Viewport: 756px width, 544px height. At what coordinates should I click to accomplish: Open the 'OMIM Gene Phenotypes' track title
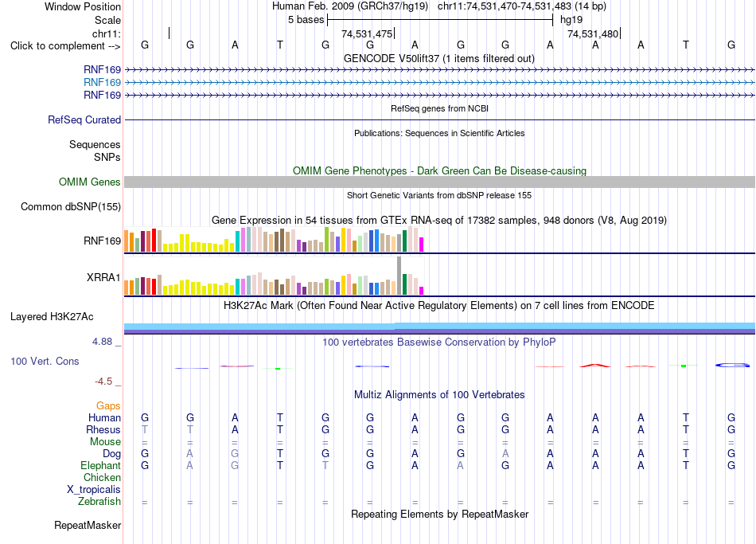pyautogui.click(x=439, y=171)
